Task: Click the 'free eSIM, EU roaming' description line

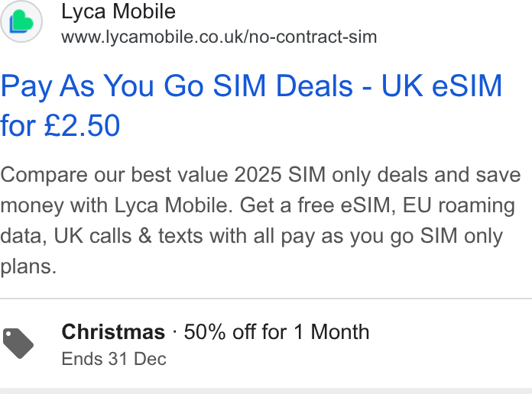Action: click(x=406, y=205)
